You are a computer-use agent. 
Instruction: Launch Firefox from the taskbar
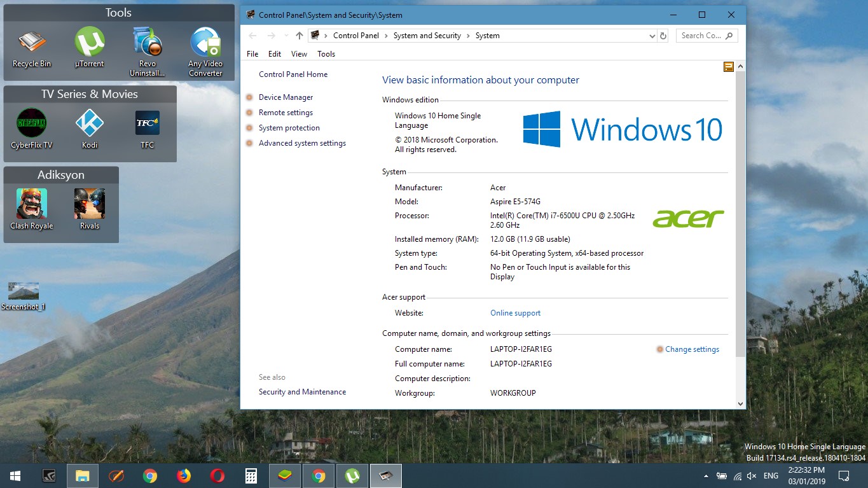184,475
